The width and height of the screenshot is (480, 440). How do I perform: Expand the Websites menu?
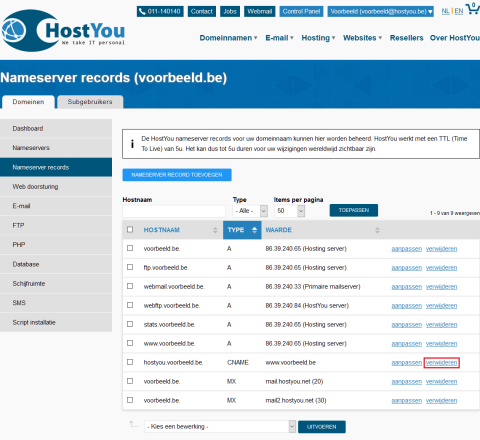[362, 38]
